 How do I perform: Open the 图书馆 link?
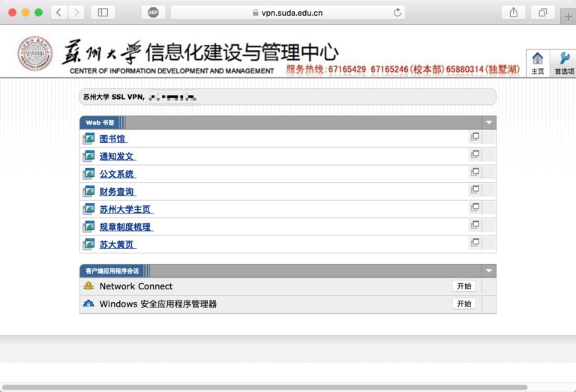tap(112, 139)
